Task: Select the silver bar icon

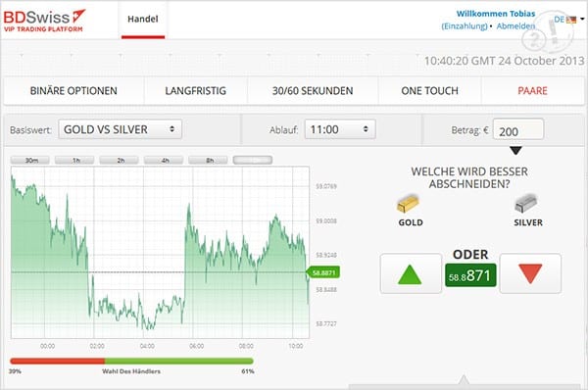Action: click(525, 204)
